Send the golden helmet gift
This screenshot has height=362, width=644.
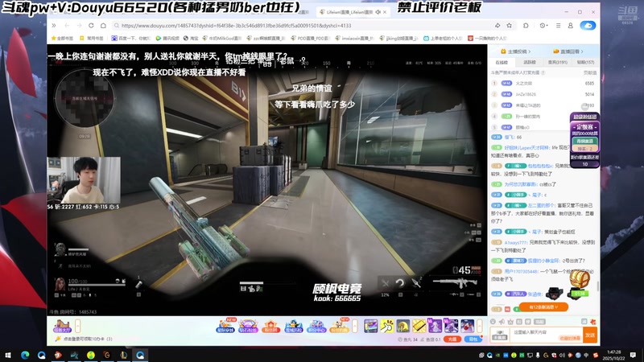(403, 327)
